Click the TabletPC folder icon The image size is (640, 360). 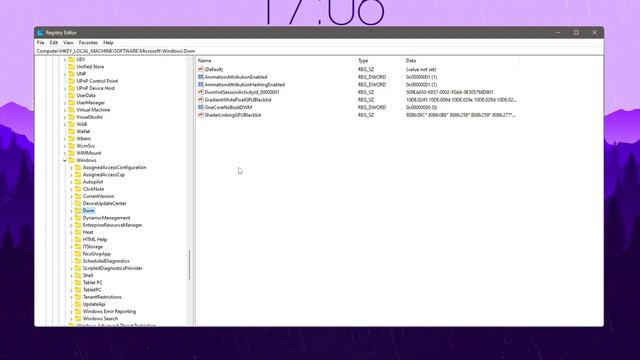pos(78,290)
